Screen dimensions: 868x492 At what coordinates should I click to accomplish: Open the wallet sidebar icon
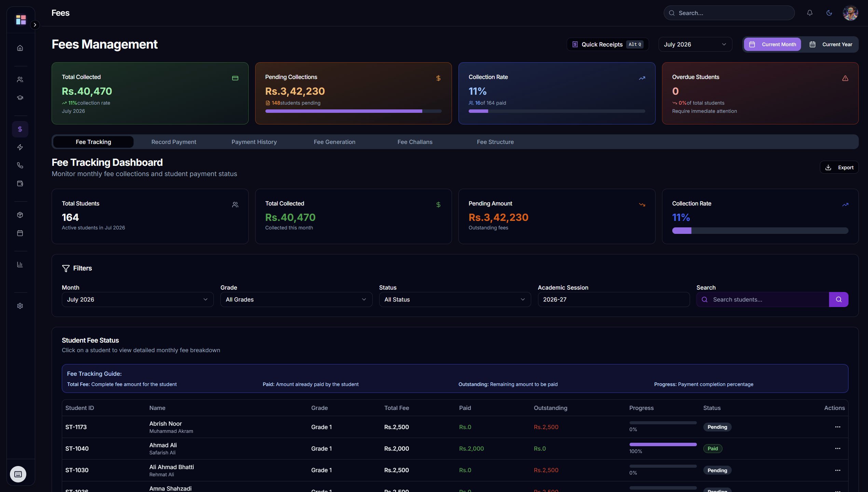click(20, 183)
